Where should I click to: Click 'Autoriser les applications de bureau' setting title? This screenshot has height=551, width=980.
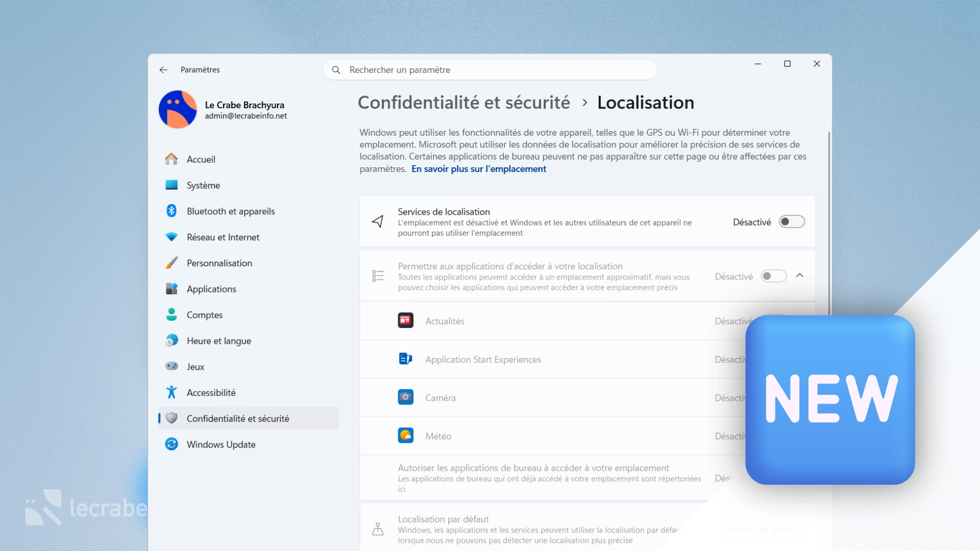533,468
